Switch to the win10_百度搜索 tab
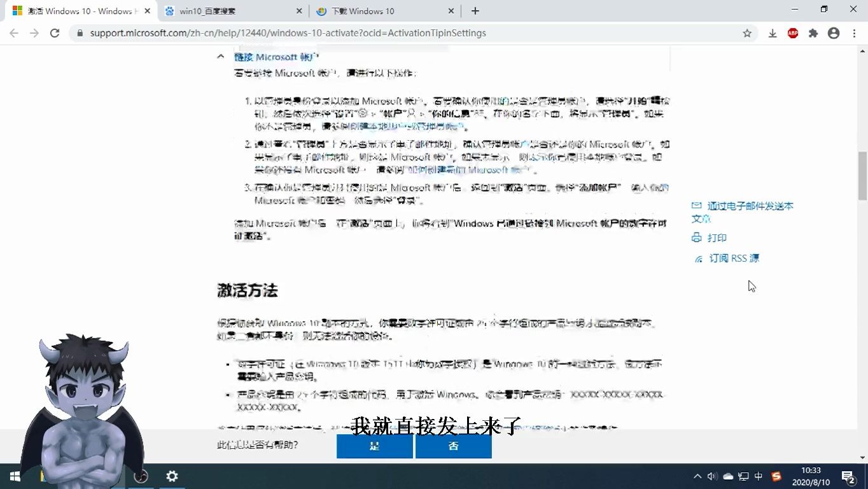The width and height of the screenshot is (868, 489). tap(233, 11)
